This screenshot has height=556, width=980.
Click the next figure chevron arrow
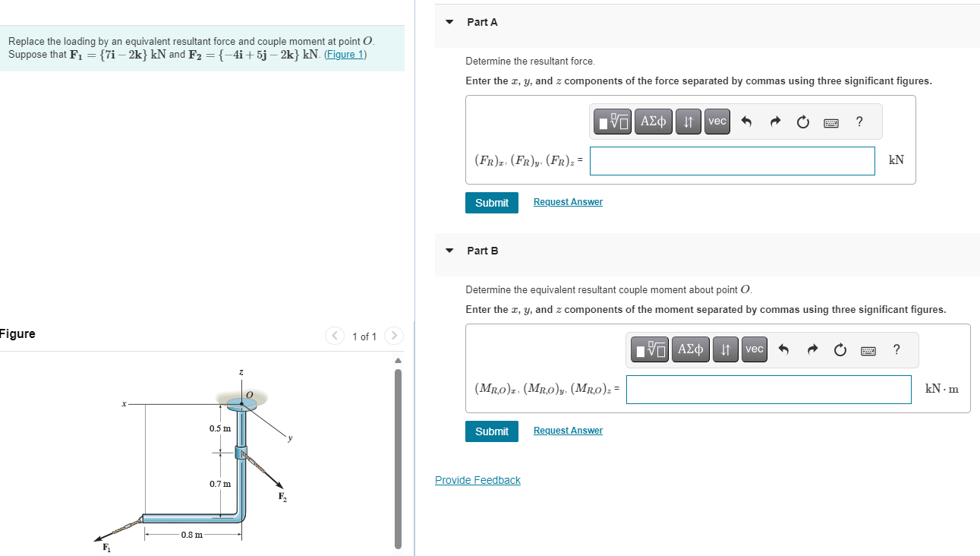click(394, 336)
